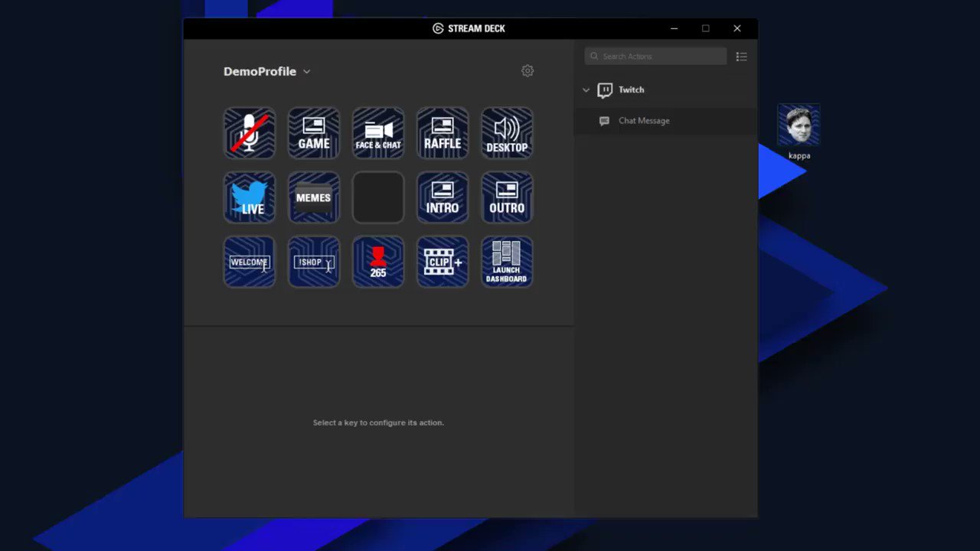
Task: Minimize the Stream Deck window
Action: [x=674, y=28]
